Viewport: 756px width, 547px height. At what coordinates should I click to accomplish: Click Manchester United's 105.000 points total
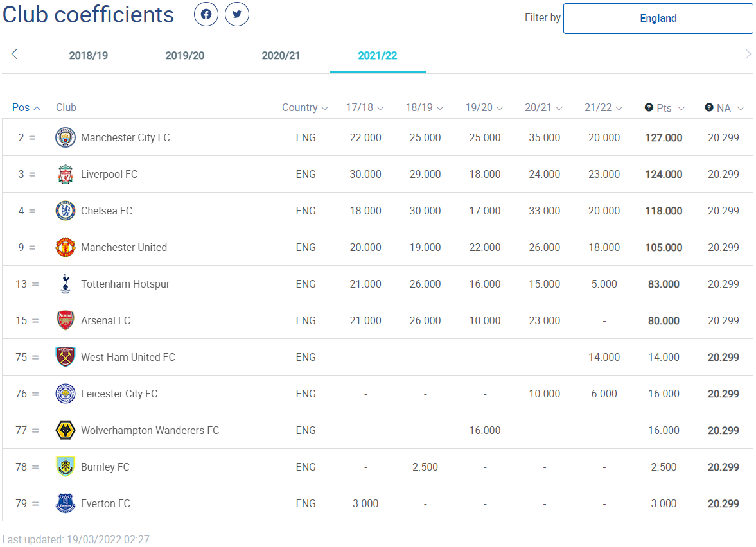click(664, 248)
